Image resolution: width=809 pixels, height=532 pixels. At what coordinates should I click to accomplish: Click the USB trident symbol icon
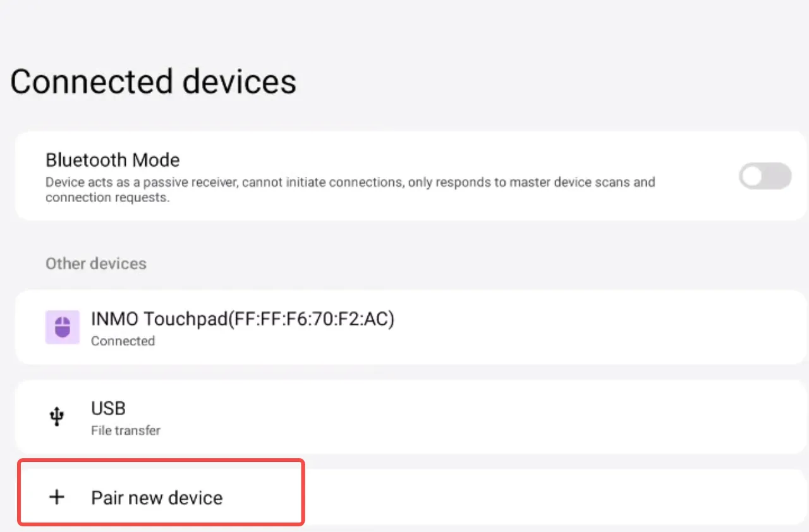57,416
